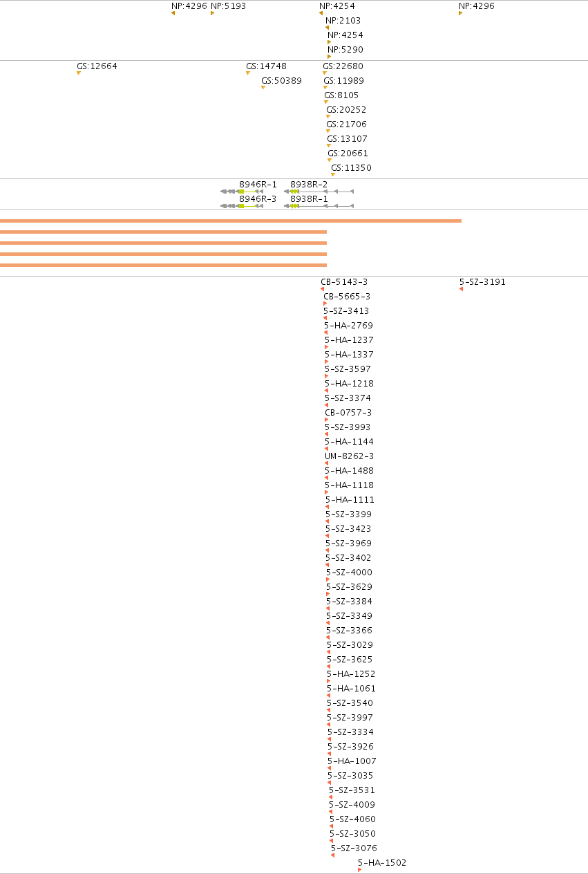The width and height of the screenshot is (588, 874).
Task: Click the CB-0757-3 label
Action: tap(348, 413)
